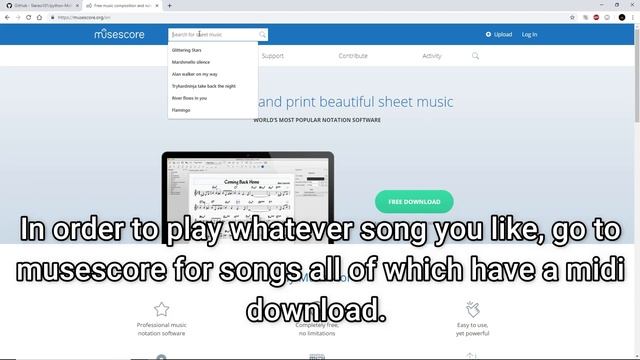Open the Support menu item
Viewport: 640px width, 360px height.
[273, 56]
